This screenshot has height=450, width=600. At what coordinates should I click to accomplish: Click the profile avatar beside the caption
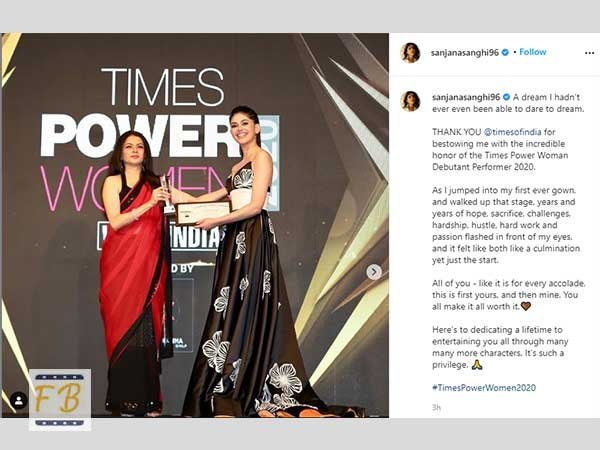point(410,101)
